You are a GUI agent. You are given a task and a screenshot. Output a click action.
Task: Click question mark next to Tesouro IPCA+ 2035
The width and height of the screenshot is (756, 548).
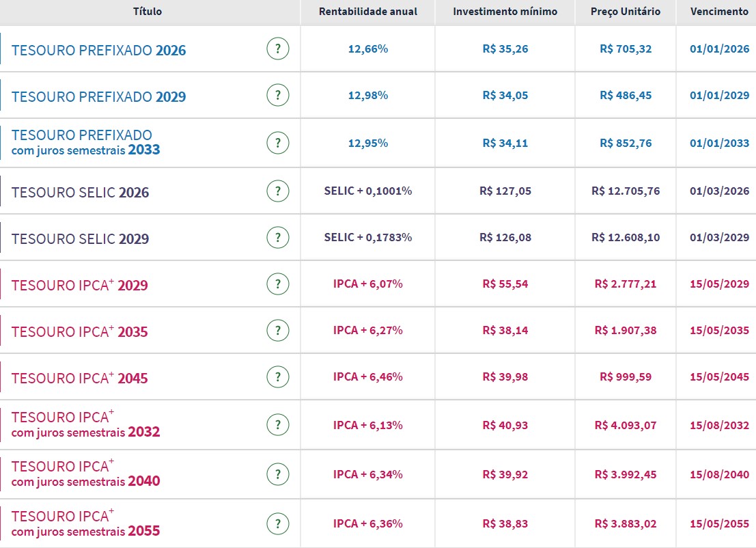coord(277,331)
